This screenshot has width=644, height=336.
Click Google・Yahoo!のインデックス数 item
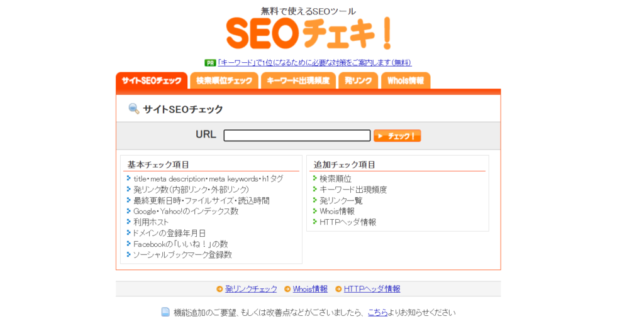(186, 211)
